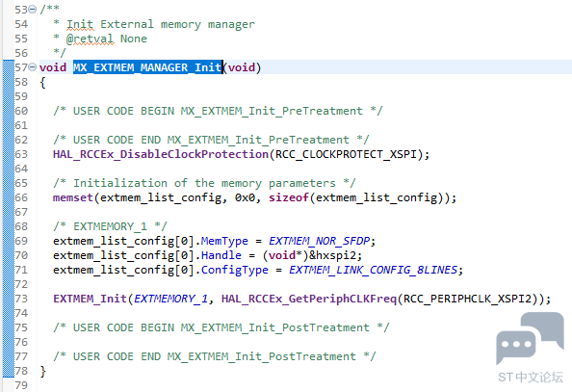Click &hxspi2 reference on line 70

click(x=332, y=255)
